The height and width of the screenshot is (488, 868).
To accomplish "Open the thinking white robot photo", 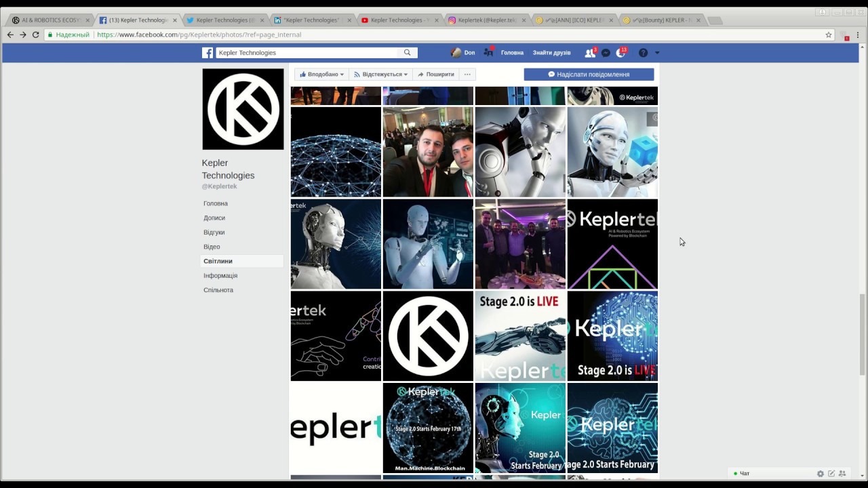I will click(520, 152).
